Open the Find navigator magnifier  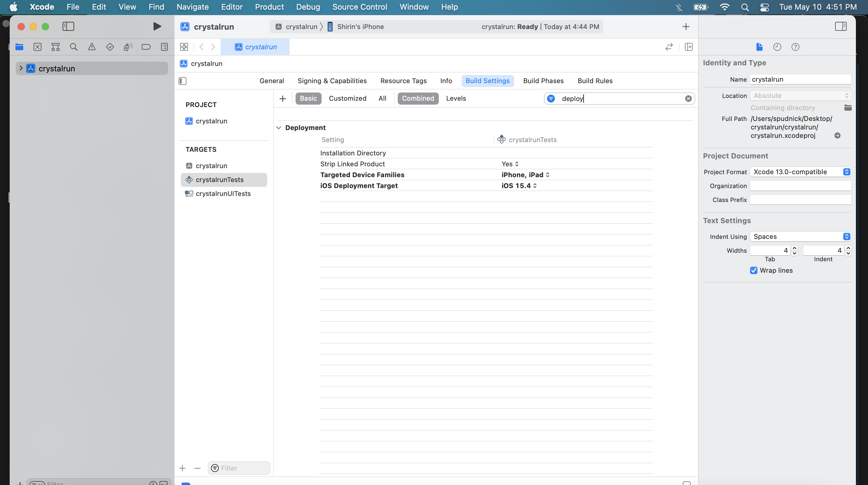(x=74, y=47)
